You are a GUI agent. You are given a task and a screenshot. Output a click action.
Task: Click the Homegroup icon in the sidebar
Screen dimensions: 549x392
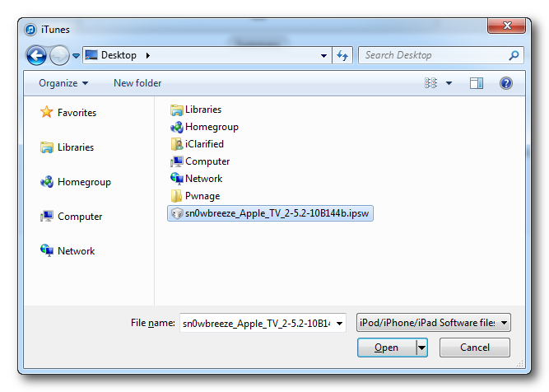(47, 182)
